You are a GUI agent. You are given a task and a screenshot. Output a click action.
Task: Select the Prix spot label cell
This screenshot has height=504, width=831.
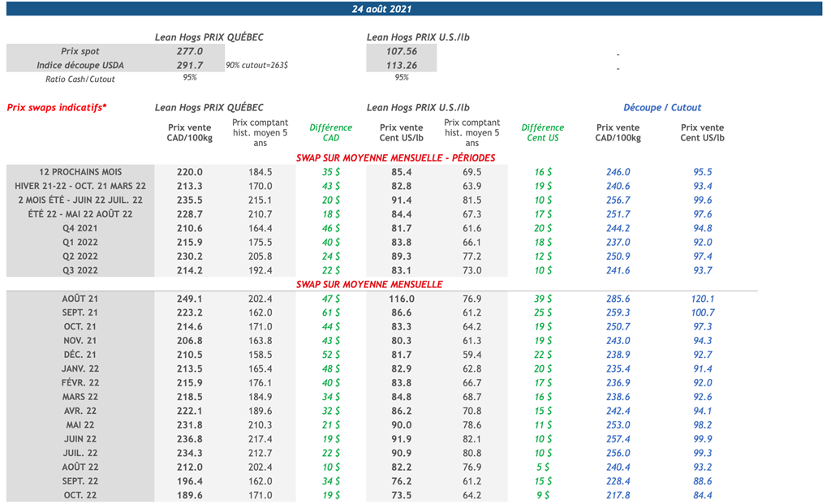[80, 51]
